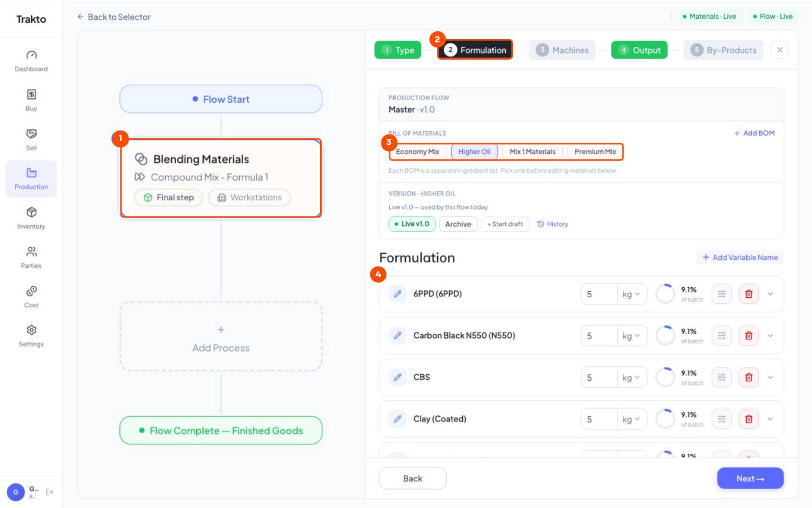This screenshot has height=508, width=812.
Task: Select the Economy Mix BOM
Action: tap(418, 152)
